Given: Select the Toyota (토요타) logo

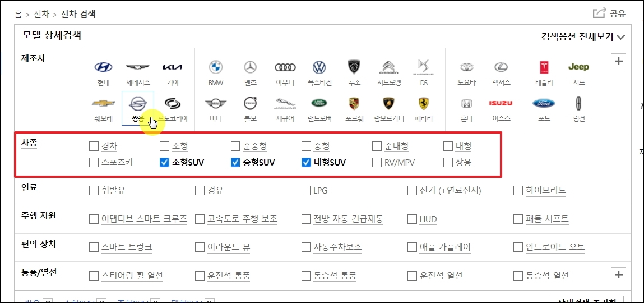Looking at the screenshot, I should pyautogui.click(x=466, y=67).
